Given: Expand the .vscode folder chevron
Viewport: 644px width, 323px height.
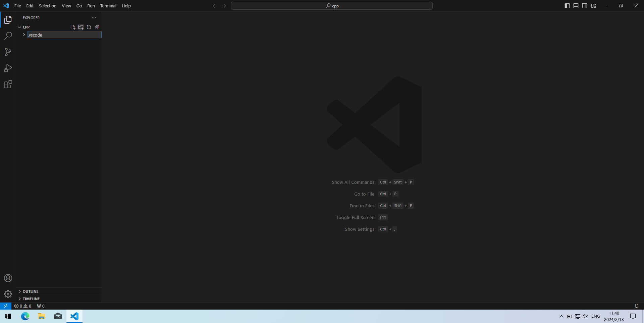Looking at the screenshot, I should coord(24,35).
